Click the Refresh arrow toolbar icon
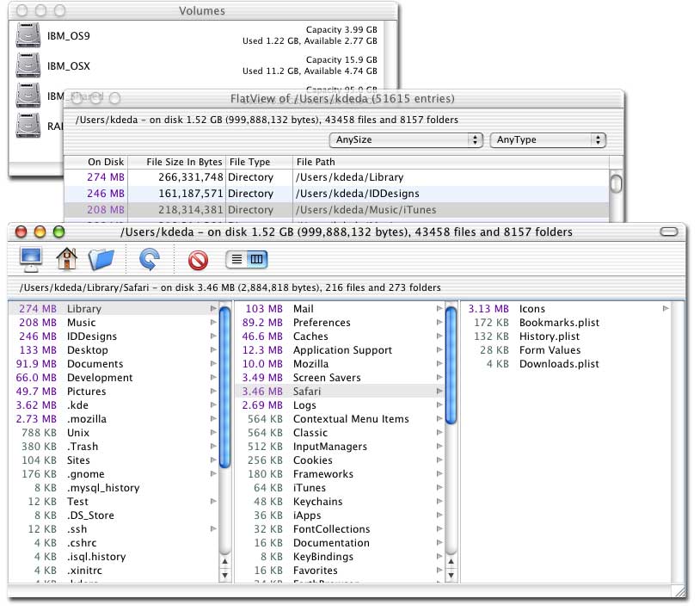700x611 pixels. coord(150,258)
